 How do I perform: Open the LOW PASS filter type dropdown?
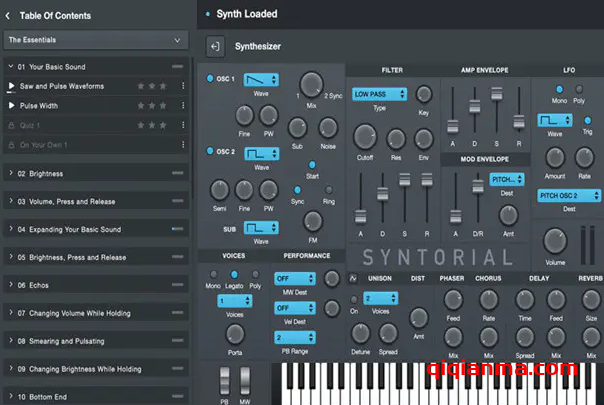[379, 94]
